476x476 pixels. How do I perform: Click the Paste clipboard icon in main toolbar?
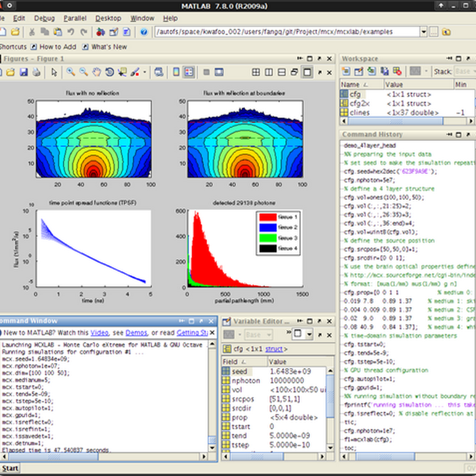click(58, 32)
